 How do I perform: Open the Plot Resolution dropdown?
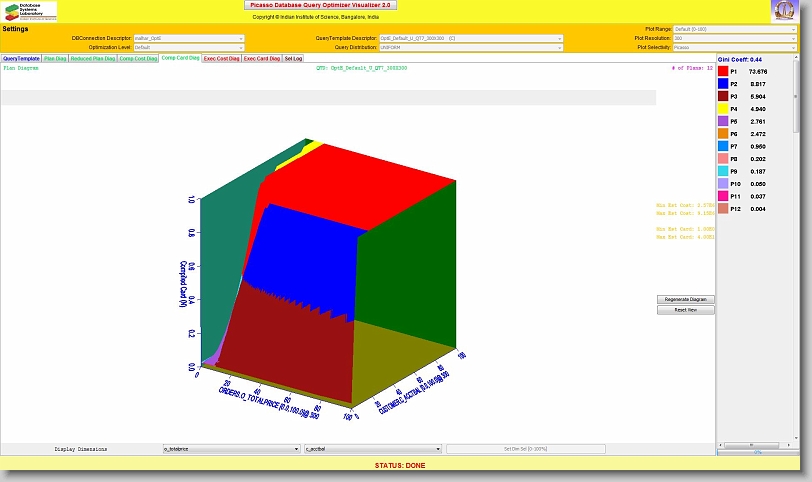click(x=735, y=38)
